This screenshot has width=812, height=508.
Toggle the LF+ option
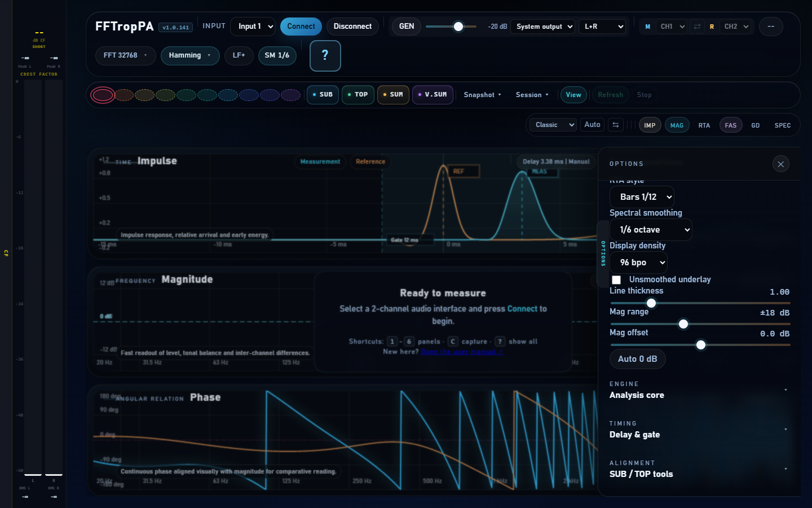tap(239, 56)
